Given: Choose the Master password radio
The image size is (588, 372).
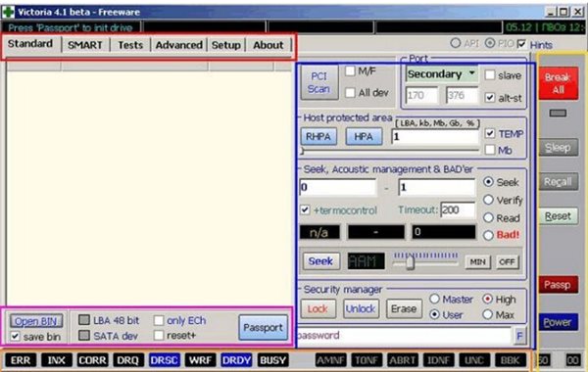Looking at the screenshot, I should click(434, 299).
